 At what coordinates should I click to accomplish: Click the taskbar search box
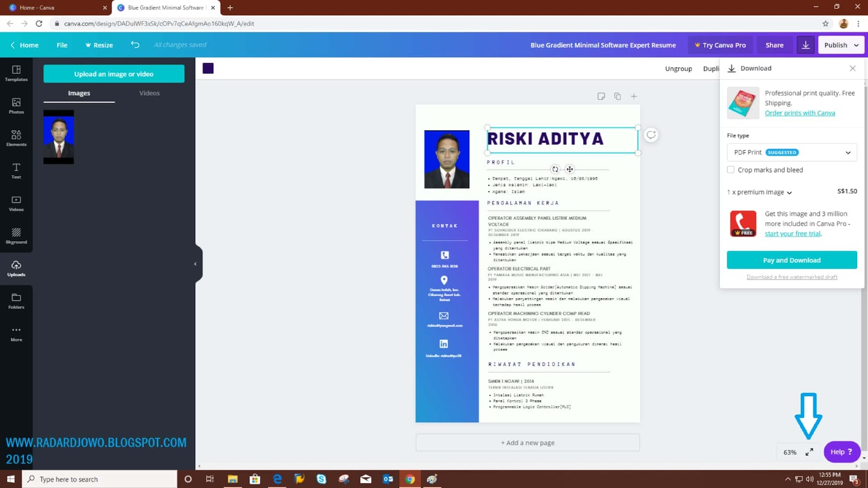[99, 479]
